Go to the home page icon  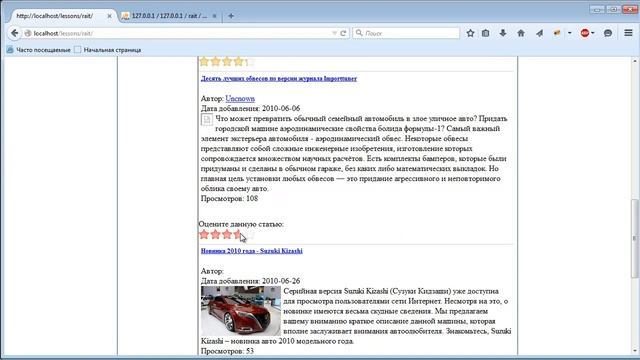(x=521, y=33)
